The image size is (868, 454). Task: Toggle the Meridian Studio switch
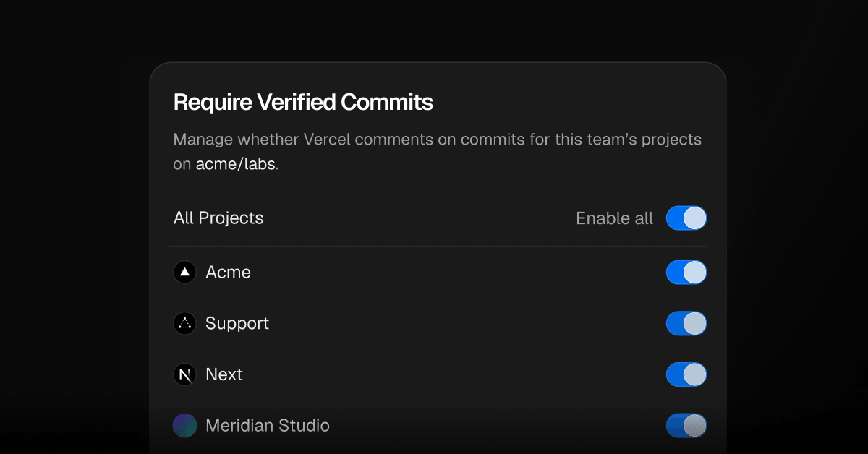(x=686, y=426)
